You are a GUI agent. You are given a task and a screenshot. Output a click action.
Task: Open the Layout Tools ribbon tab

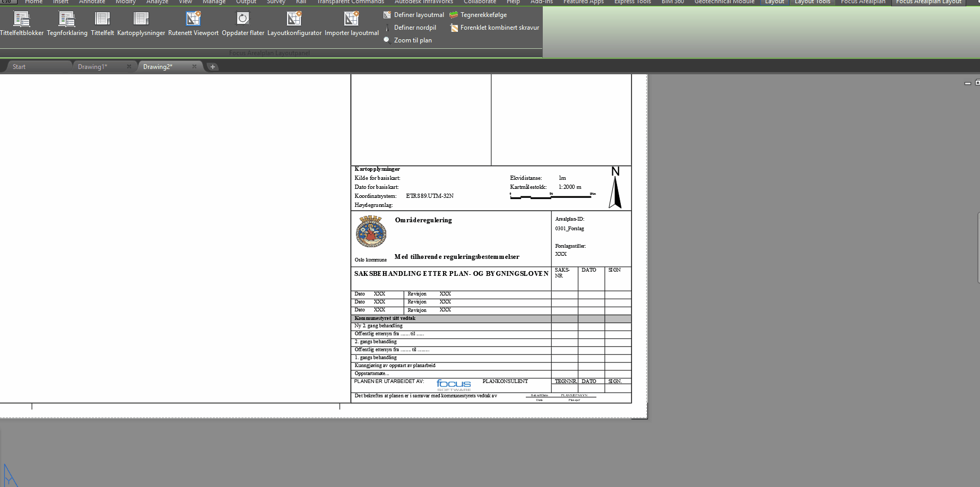coord(812,2)
